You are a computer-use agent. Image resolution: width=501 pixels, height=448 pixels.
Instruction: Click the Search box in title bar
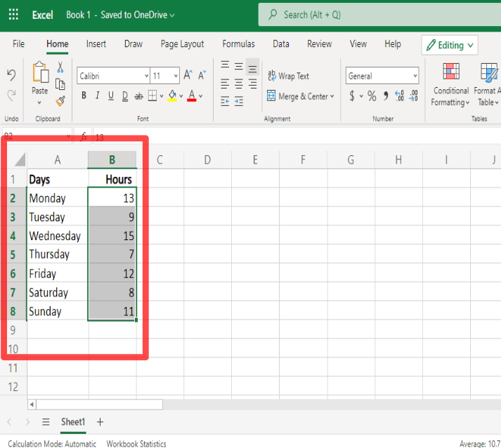(379, 15)
